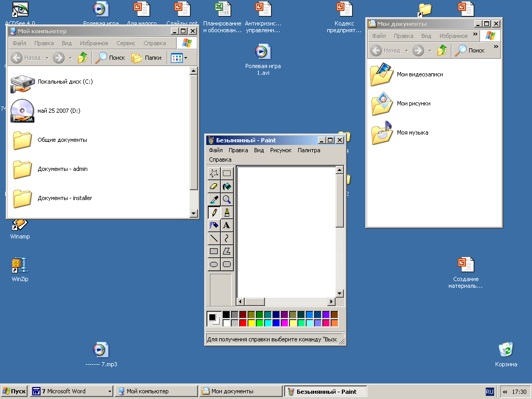Viewport: 532px width, 399px height.
Task: Select the Pencil tool in Paint
Action: click(x=214, y=212)
